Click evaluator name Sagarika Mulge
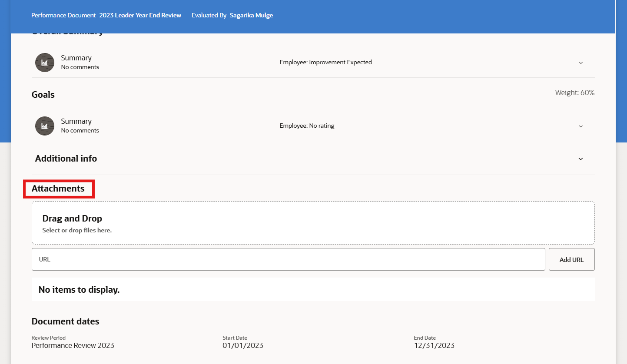This screenshot has width=627, height=364. tap(251, 15)
